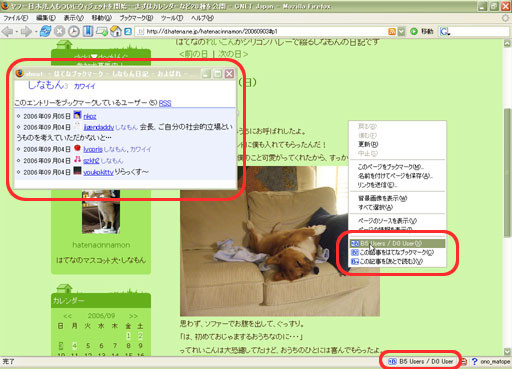
Task: Click calendar date 5
Action: tap(88, 346)
